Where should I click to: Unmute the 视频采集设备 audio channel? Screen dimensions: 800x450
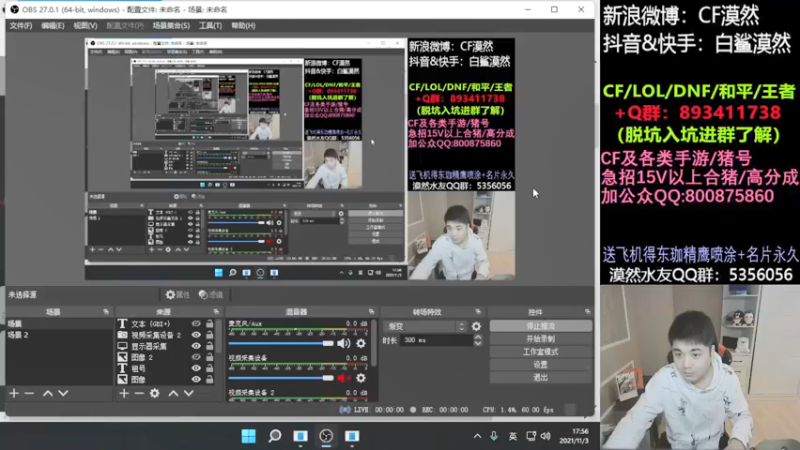coord(343,378)
